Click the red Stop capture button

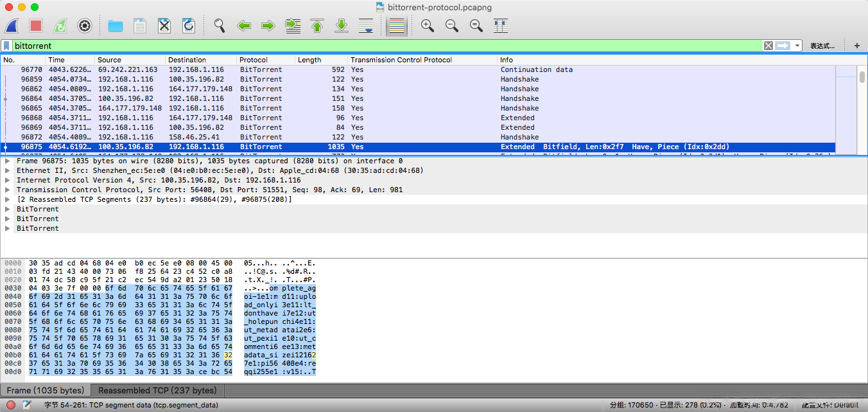pyautogui.click(x=36, y=26)
